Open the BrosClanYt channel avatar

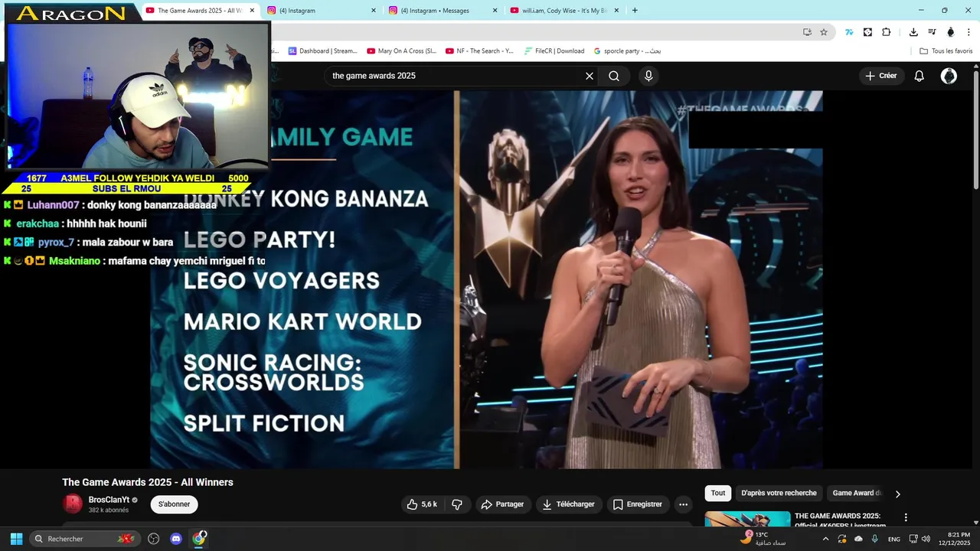[73, 504]
